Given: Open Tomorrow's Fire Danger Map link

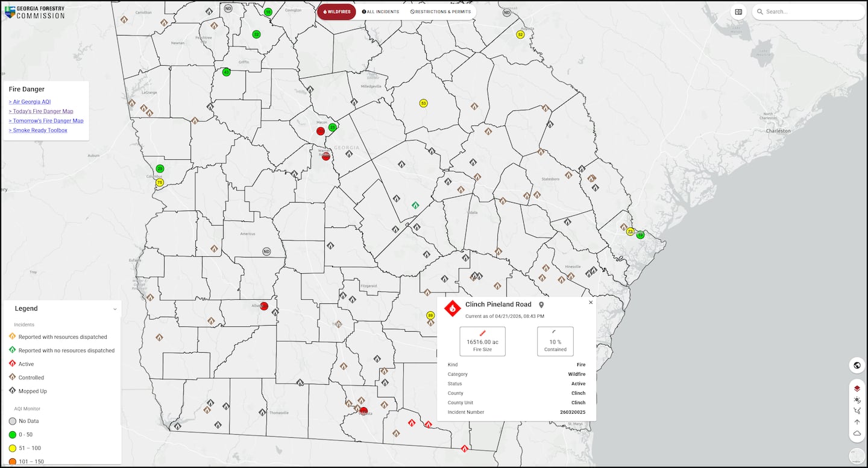Looking at the screenshot, I should coord(46,121).
